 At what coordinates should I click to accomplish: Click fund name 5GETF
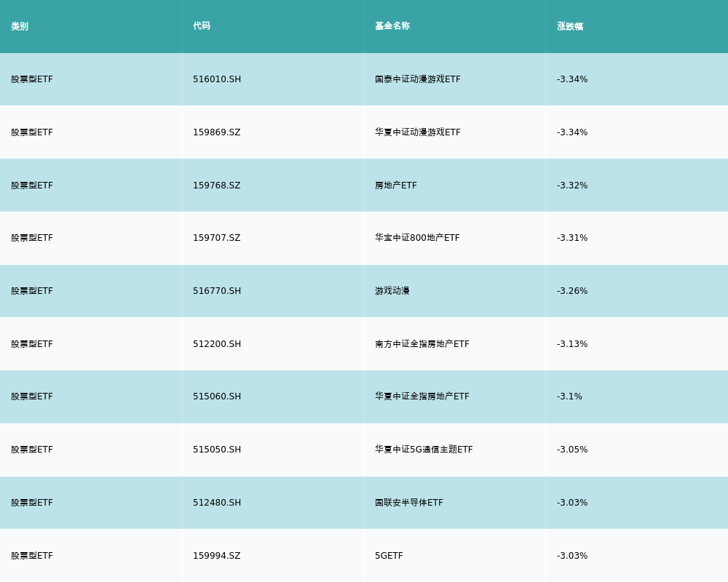click(389, 556)
